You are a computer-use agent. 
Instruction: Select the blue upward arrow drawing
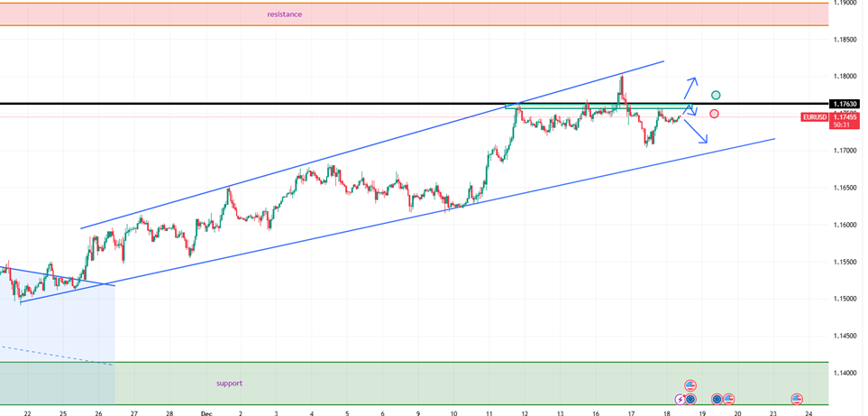click(x=690, y=88)
